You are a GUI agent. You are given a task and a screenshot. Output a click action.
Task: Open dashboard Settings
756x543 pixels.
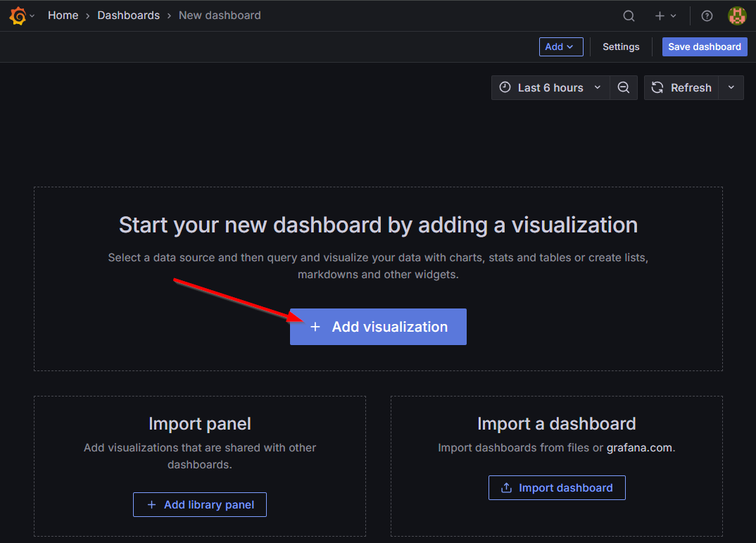point(621,46)
